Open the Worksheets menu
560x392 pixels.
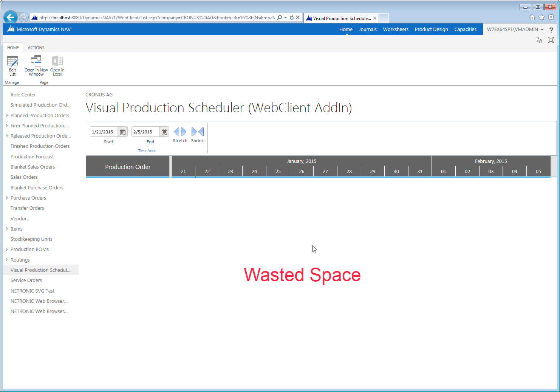click(x=396, y=29)
